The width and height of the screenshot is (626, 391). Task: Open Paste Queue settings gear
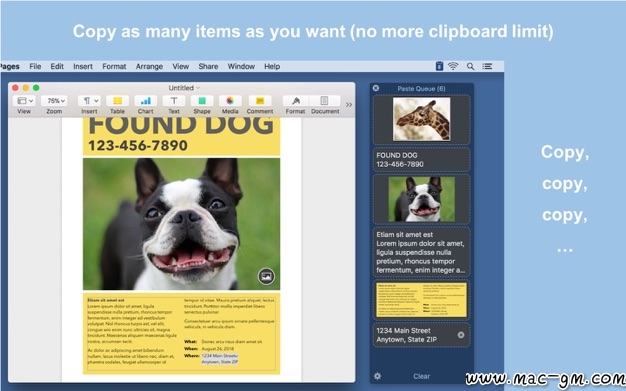[x=377, y=376]
